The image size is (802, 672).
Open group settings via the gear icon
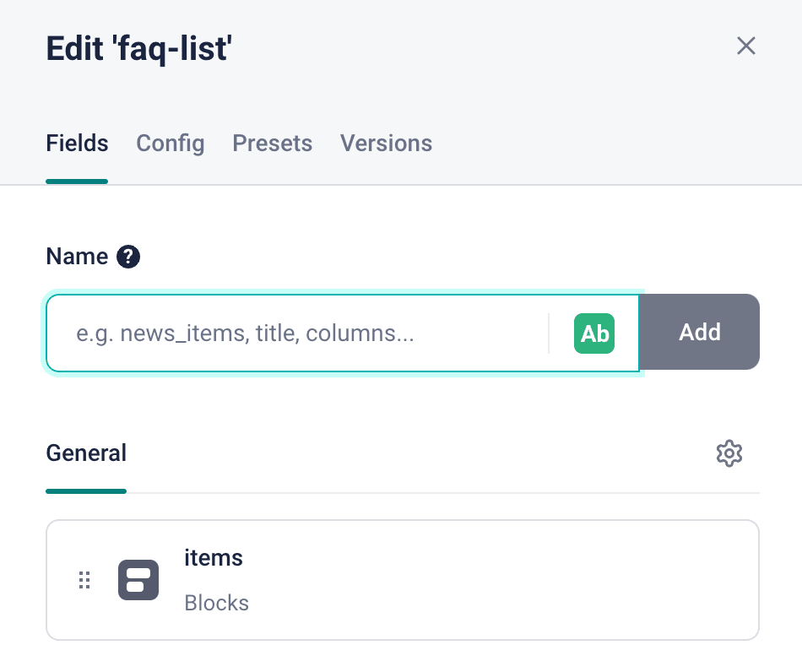tap(729, 453)
